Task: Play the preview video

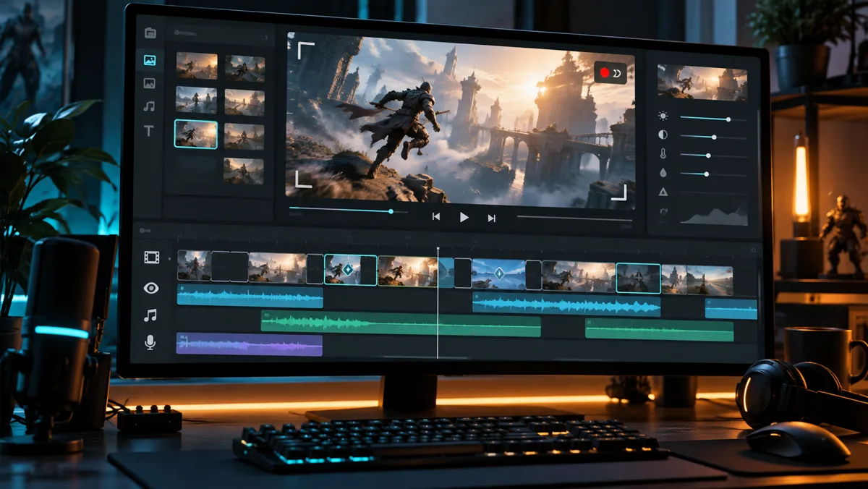Action: tap(464, 217)
